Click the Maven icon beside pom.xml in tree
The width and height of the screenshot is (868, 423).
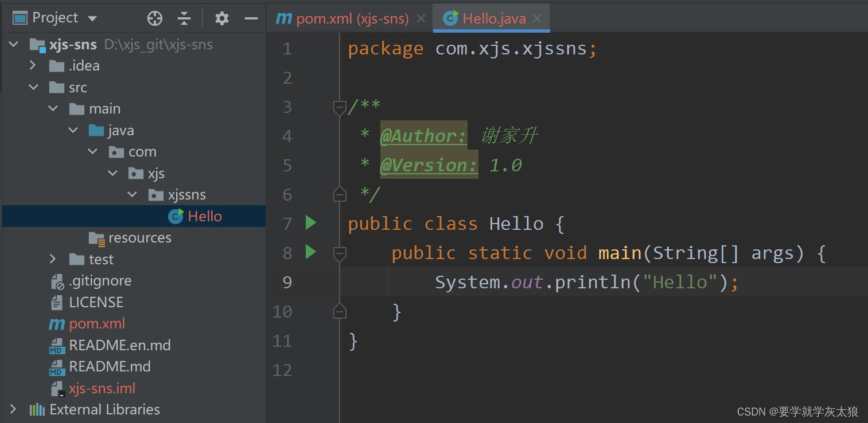tap(57, 324)
